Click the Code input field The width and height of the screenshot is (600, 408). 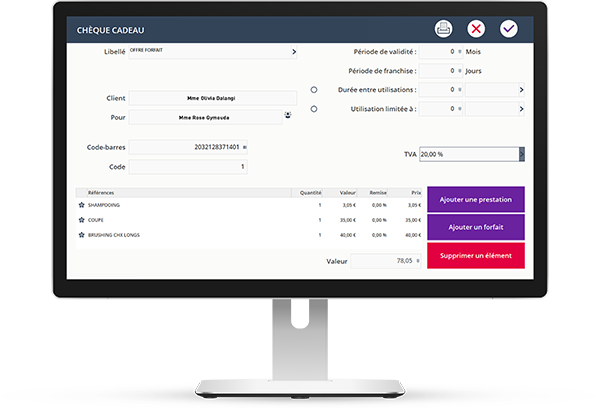coord(188,167)
